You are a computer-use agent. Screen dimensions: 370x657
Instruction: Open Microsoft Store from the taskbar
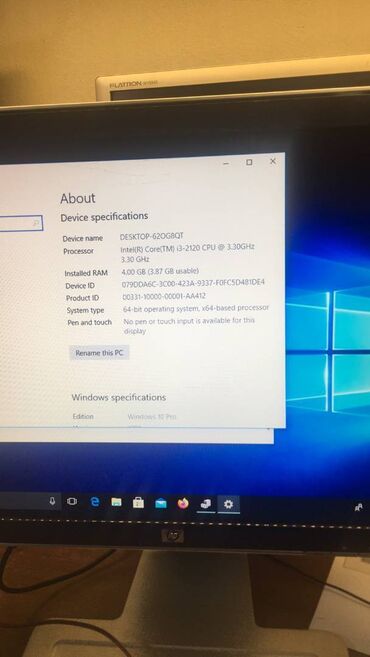tap(138, 502)
